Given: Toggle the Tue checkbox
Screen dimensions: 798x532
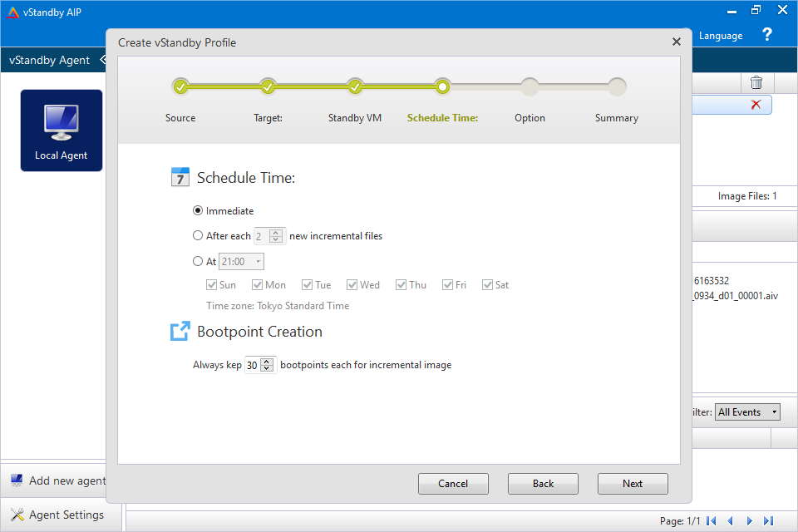Looking at the screenshot, I should (307, 284).
